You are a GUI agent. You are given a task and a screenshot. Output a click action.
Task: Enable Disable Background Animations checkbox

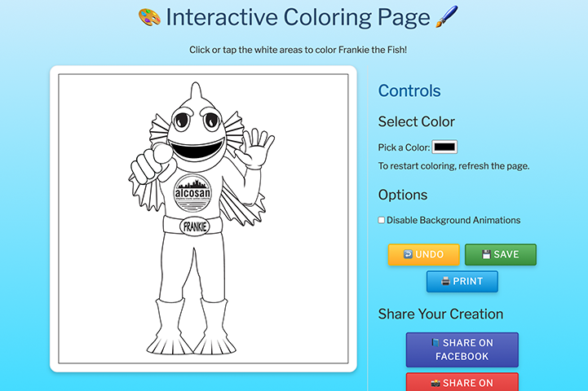(381, 220)
